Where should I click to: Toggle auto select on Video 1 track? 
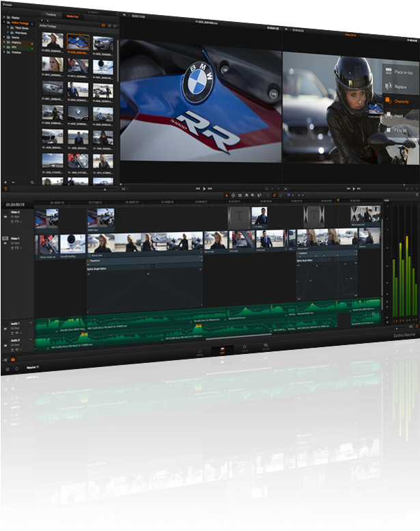(12, 248)
